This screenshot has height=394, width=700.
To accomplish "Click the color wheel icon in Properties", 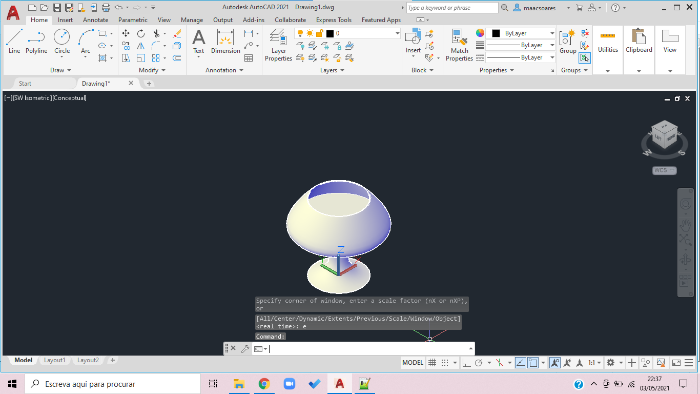I will coord(480,33).
